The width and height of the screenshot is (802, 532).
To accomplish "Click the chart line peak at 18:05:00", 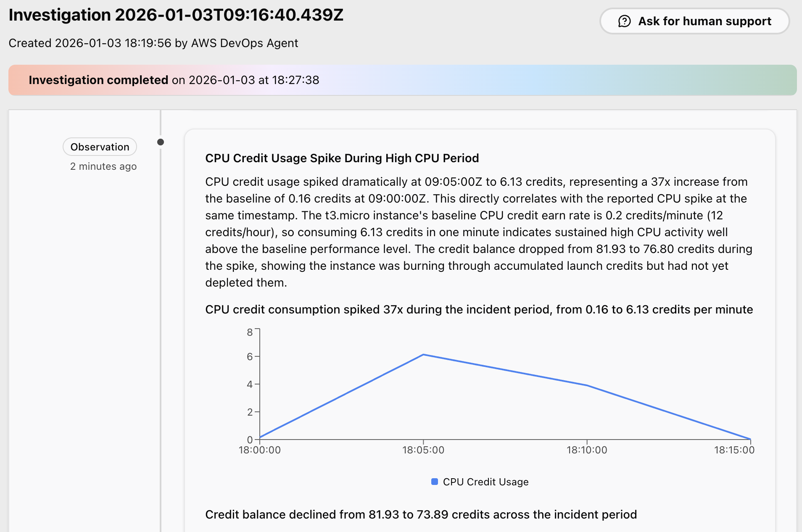I will click(x=423, y=355).
